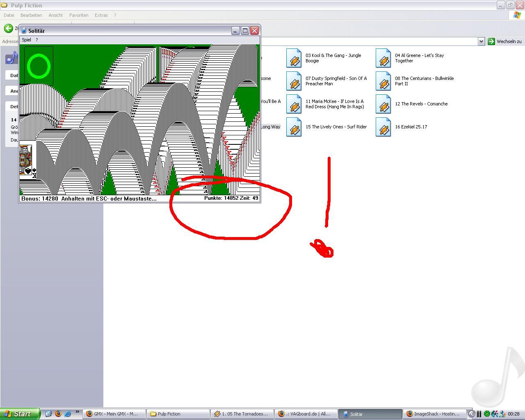Switch to Pulp Fiction taskbar button

click(x=178, y=414)
